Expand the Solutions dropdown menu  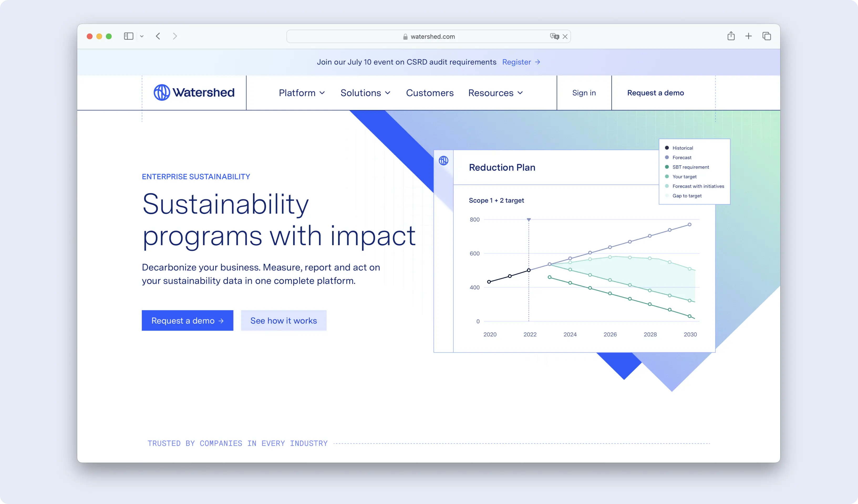pyautogui.click(x=365, y=93)
